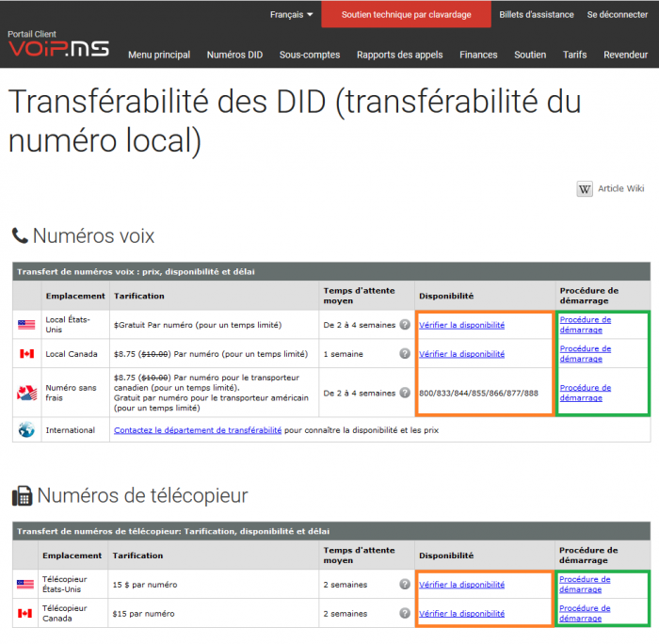Click Canada flag in Télécopieur Canada row
The image size is (659, 644).
click(24, 613)
